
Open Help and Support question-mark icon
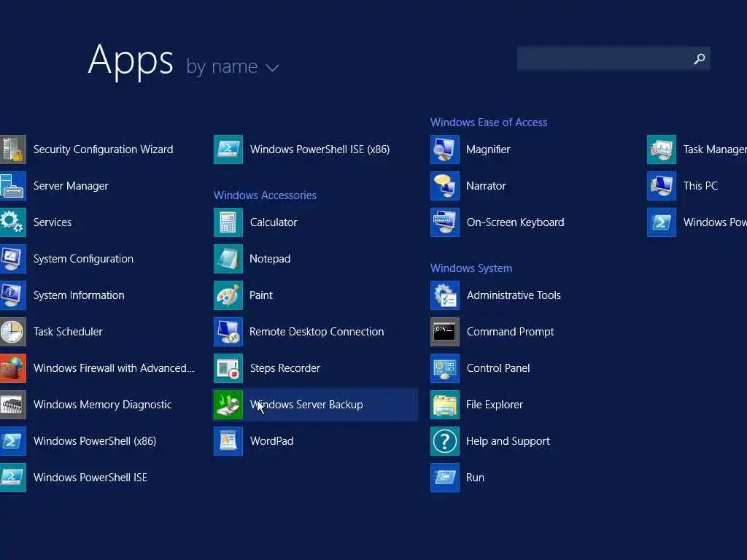coord(445,441)
